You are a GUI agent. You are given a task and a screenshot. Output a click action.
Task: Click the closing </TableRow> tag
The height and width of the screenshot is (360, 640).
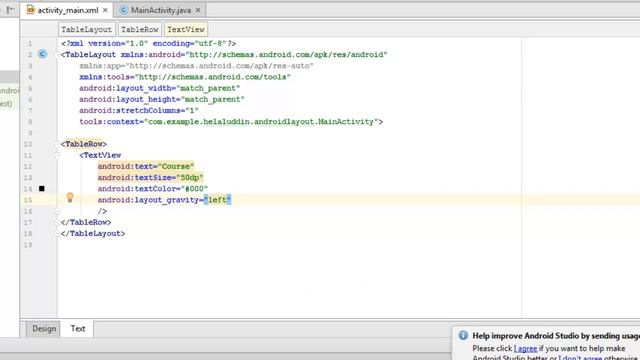point(86,222)
